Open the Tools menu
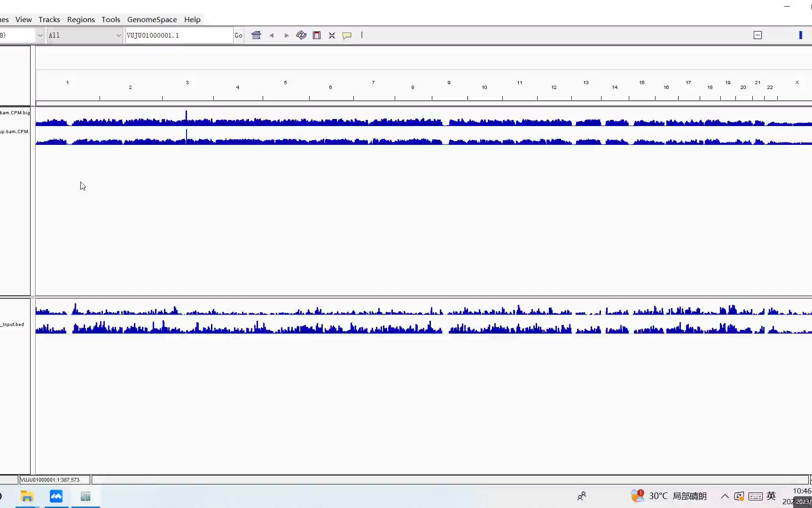This screenshot has width=812, height=508. pos(111,19)
